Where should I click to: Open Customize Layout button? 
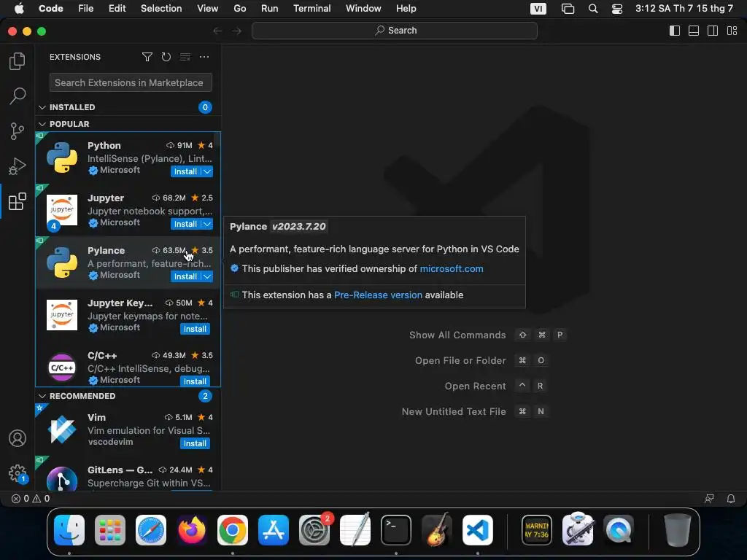click(732, 31)
